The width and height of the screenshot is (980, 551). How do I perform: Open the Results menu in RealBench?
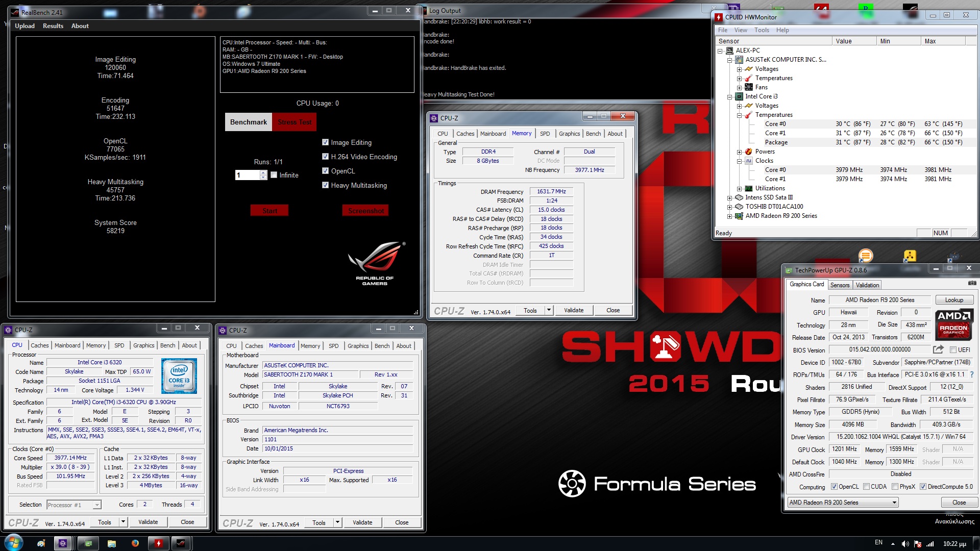(x=53, y=26)
